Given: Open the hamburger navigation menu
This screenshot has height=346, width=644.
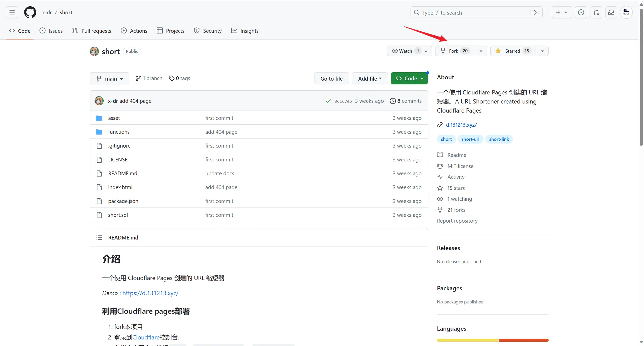Looking at the screenshot, I should pos(12,12).
